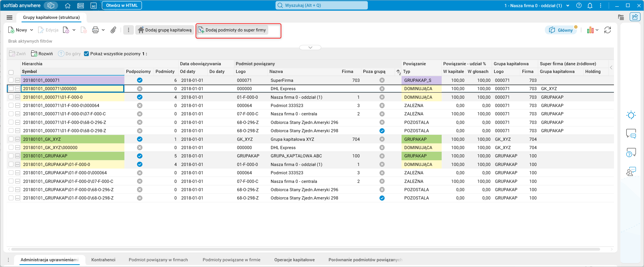Check the row checkbox for 20180101_GRUPAKAP

[x=11, y=156]
